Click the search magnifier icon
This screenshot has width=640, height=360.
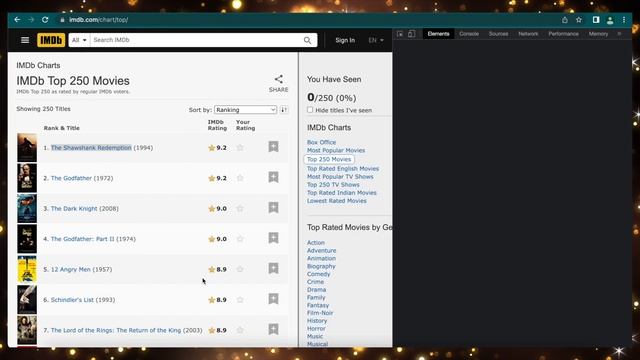pyautogui.click(x=307, y=40)
